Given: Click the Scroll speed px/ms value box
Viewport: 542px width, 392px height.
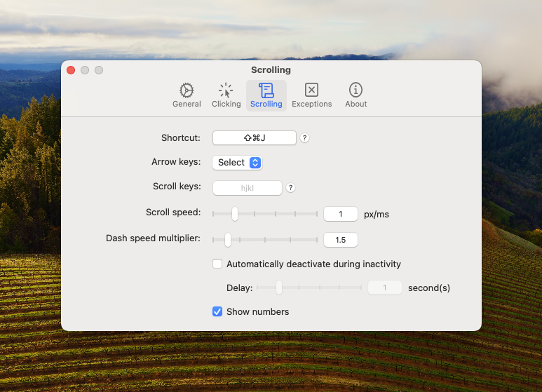Looking at the screenshot, I should coord(341,214).
